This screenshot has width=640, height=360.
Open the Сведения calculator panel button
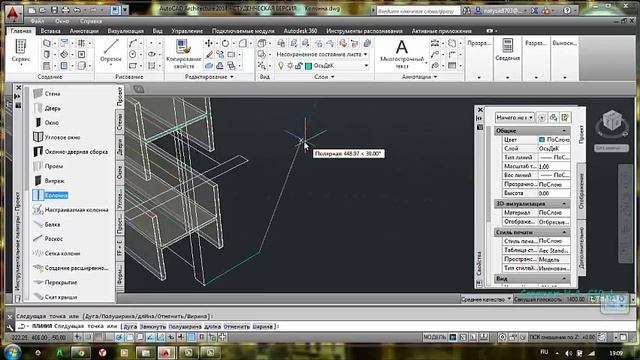click(x=507, y=50)
